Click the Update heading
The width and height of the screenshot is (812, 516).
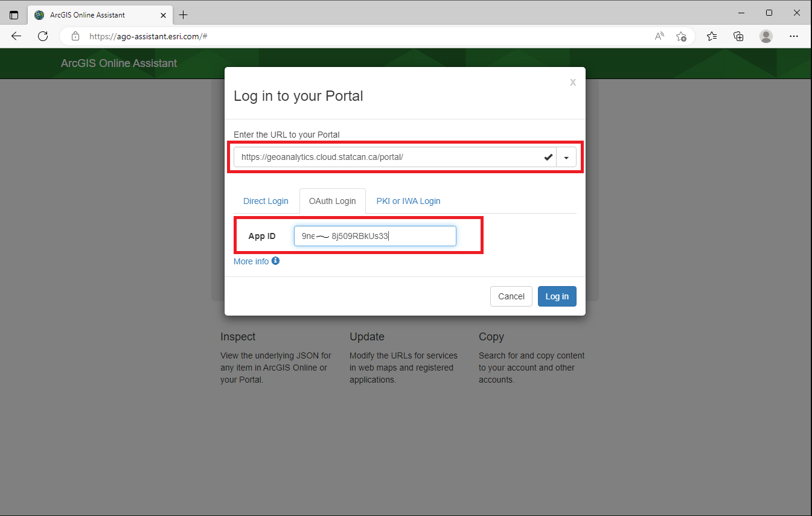[x=367, y=337]
